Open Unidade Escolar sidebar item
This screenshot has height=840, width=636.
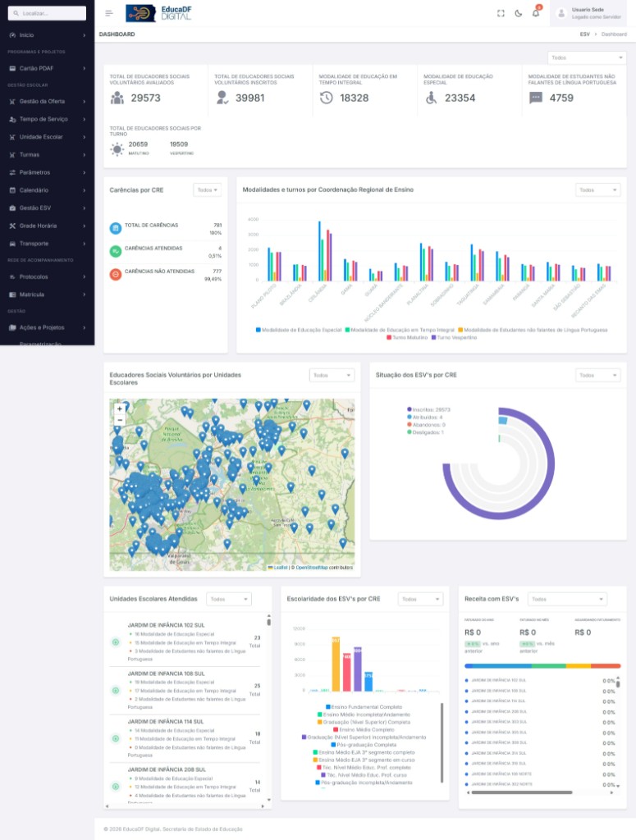[47, 137]
